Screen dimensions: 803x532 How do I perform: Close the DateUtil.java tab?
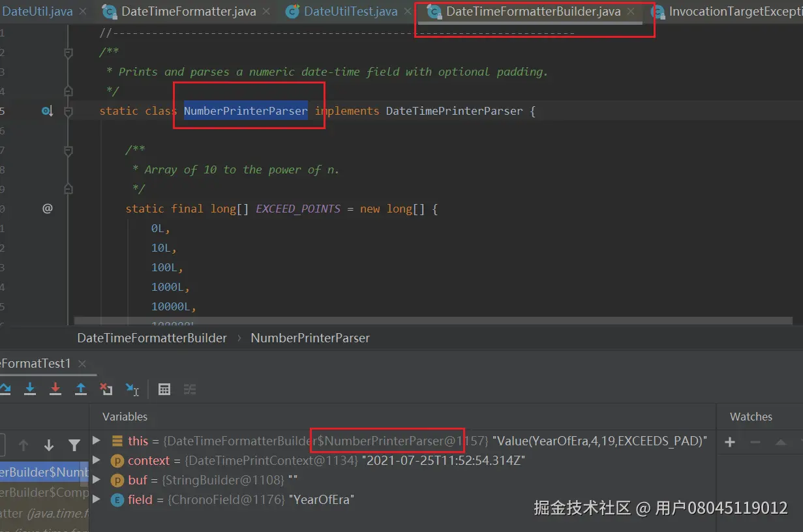tap(83, 11)
